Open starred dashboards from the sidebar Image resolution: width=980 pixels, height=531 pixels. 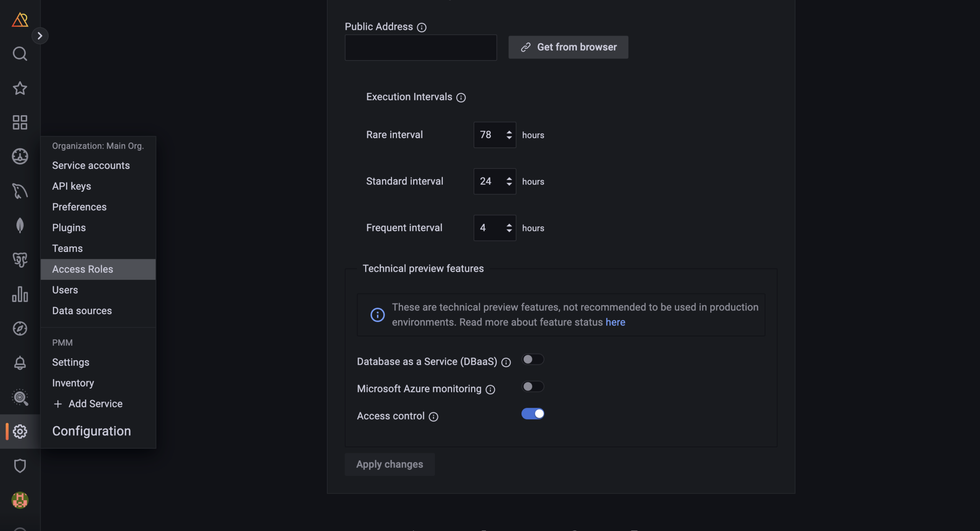point(20,88)
